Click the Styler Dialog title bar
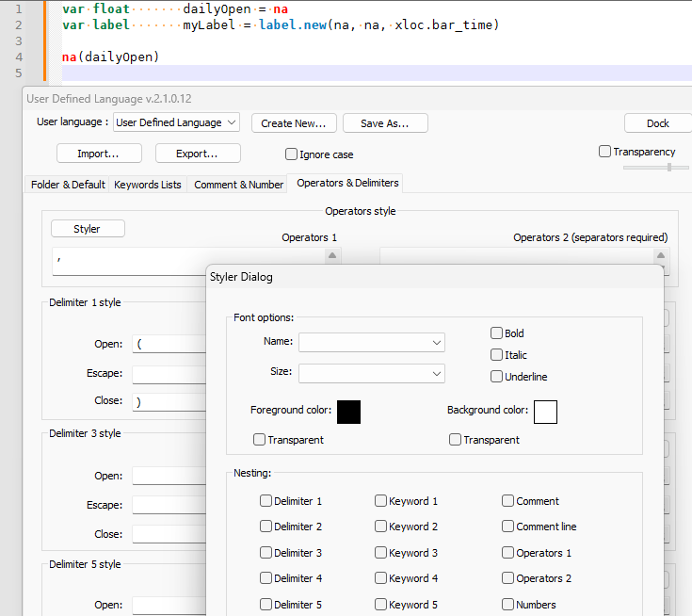The image size is (692, 616). 435,277
